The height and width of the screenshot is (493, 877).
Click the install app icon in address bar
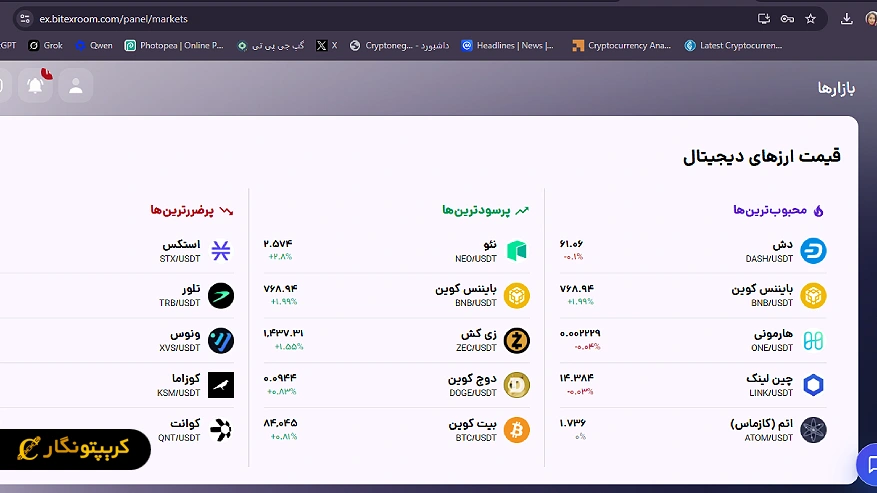tap(764, 19)
